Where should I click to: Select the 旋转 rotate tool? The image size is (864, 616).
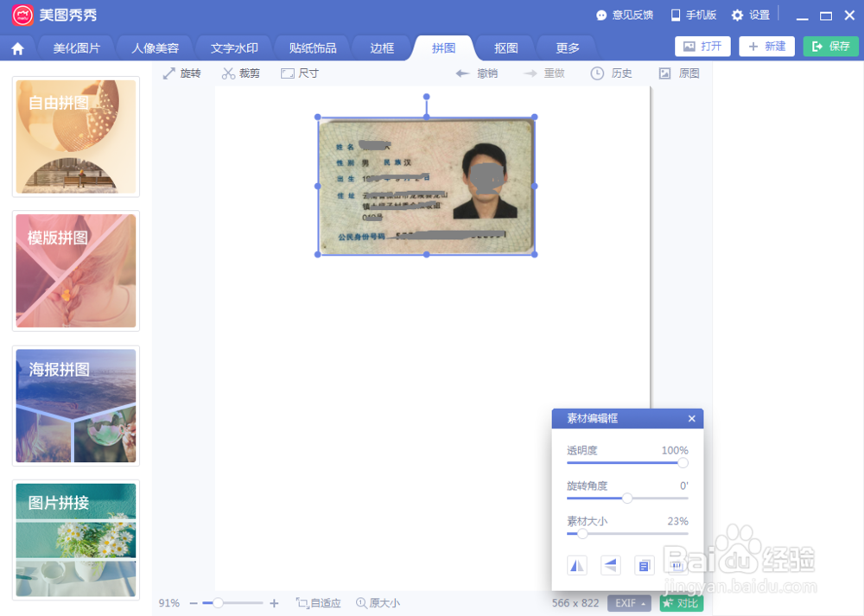(180, 73)
